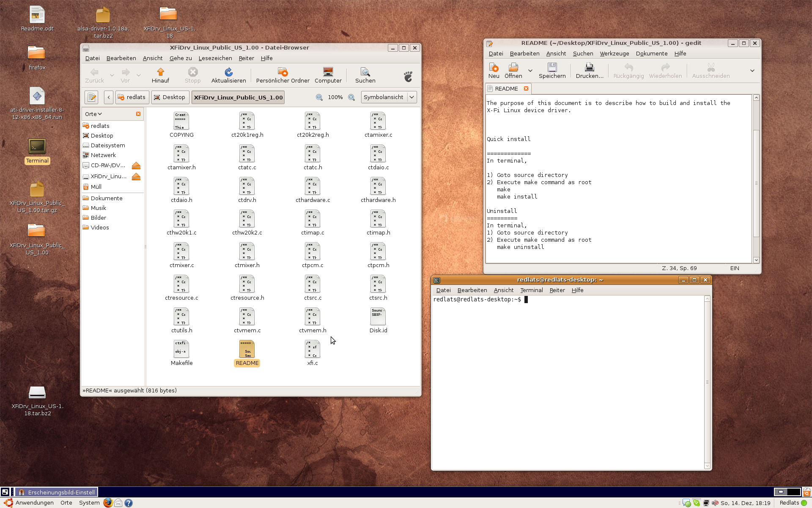Click the redlats path bar button

tap(132, 97)
